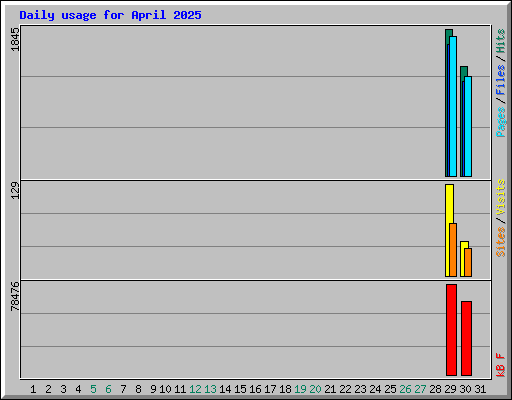The height and width of the screenshot is (400, 512).
Task: Click the KB F legend label
Action: click(x=501, y=365)
